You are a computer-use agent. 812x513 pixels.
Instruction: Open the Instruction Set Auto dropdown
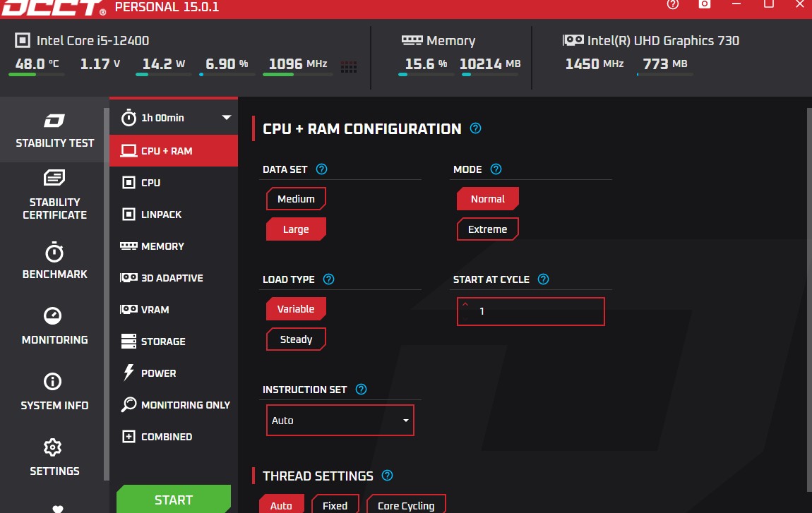340,421
